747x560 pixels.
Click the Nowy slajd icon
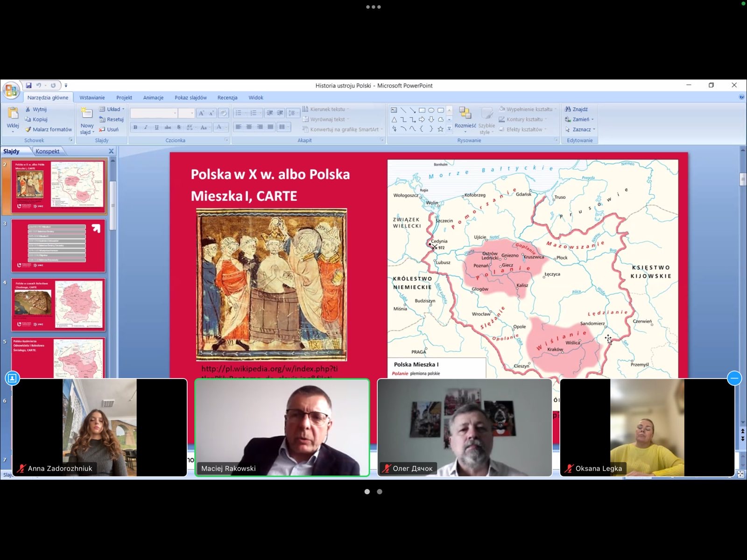87,113
